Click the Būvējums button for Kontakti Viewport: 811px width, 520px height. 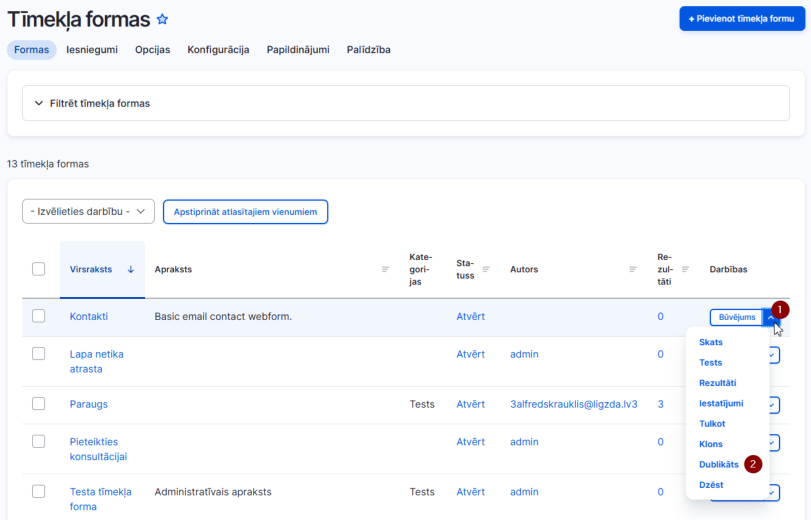point(737,317)
